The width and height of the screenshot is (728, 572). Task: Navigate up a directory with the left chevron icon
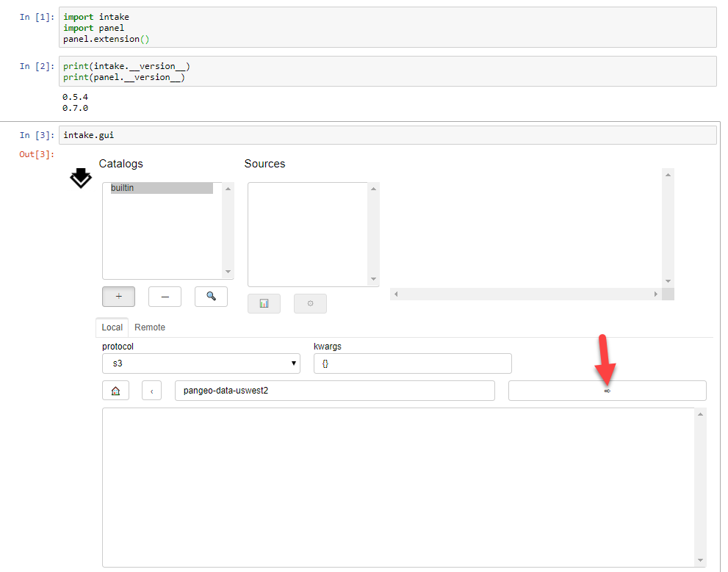tap(151, 390)
